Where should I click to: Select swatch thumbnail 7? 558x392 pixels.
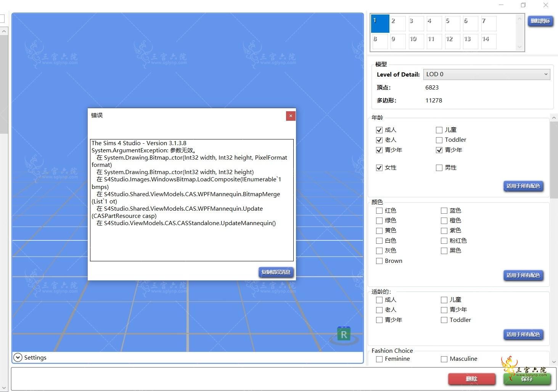pos(489,23)
